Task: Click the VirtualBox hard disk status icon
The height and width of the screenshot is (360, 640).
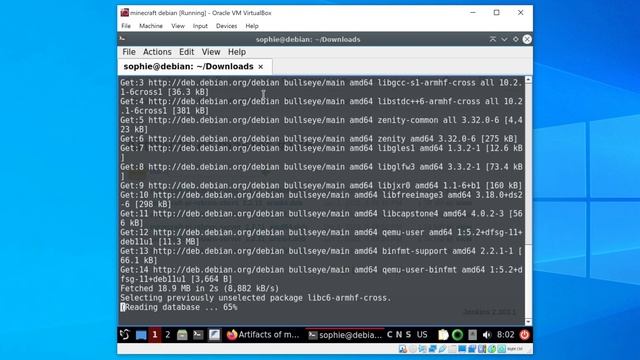Action: 403,349
